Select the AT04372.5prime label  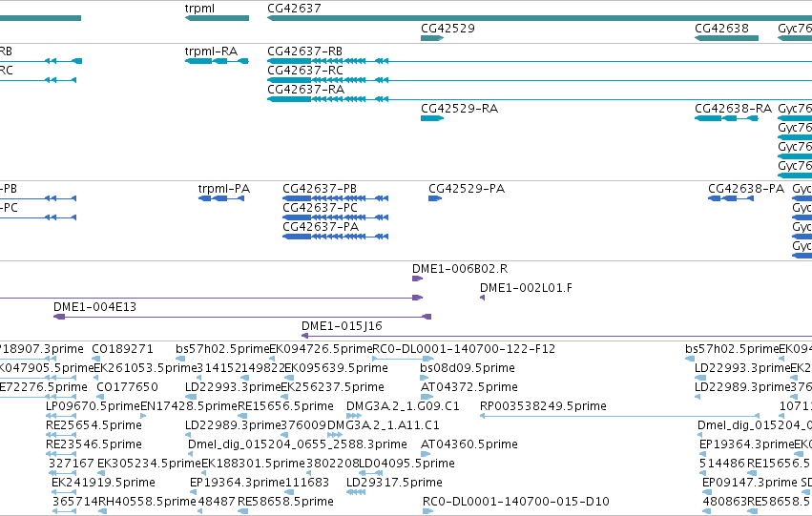click(469, 387)
